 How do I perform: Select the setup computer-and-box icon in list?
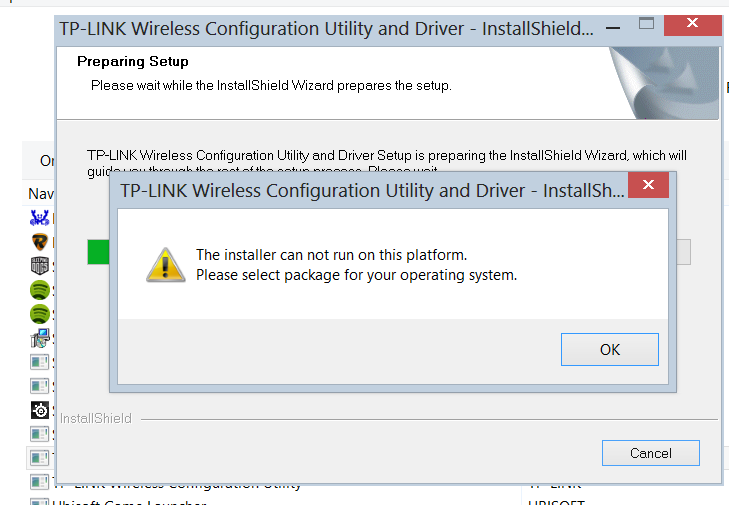point(40,338)
